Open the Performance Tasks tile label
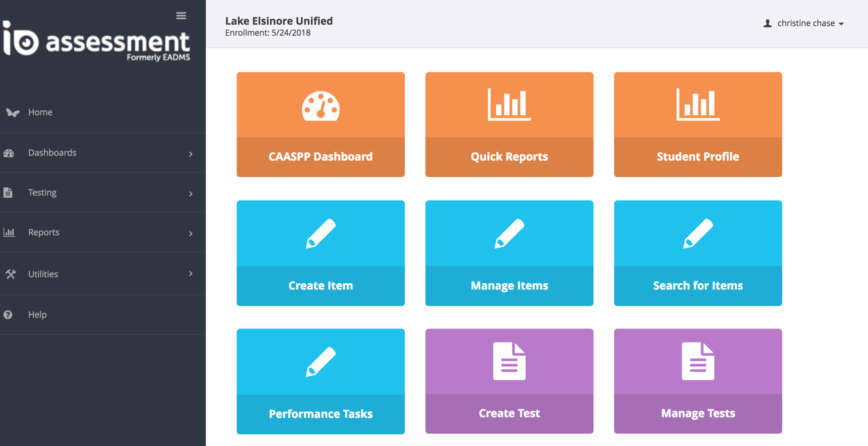868x446 pixels. tap(320, 414)
